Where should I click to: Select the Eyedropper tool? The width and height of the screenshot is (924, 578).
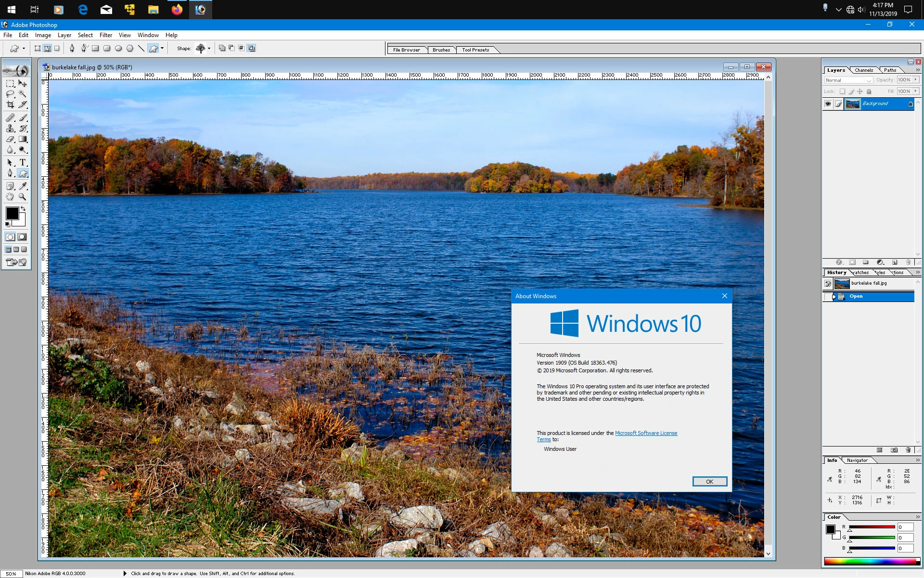coord(23,186)
